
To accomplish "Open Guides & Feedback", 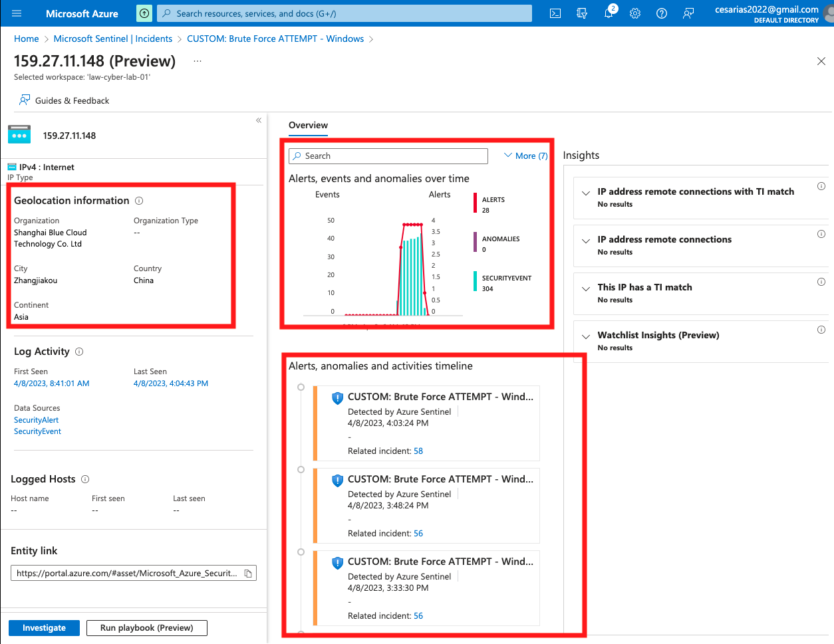I will pyautogui.click(x=65, y=100).
